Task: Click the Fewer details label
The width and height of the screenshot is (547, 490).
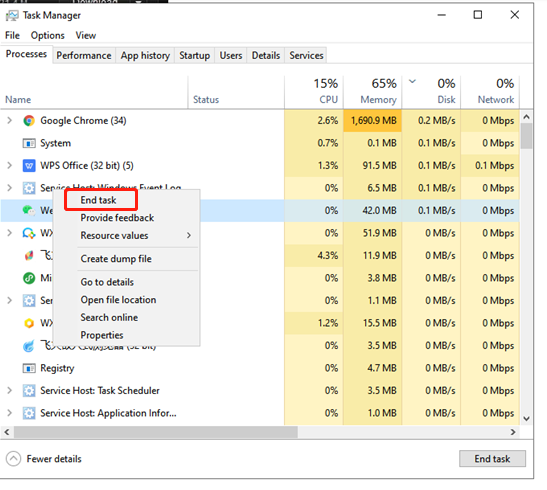Action: (x=54, y=459)
